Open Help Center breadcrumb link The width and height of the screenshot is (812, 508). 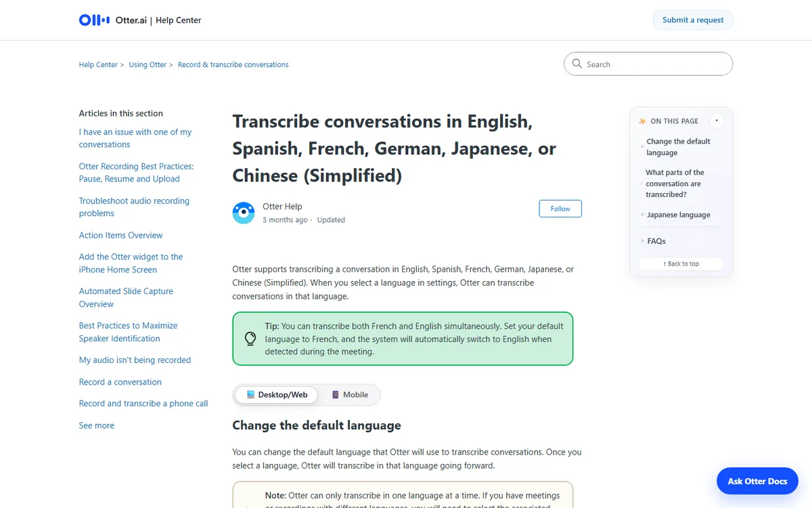98,65
